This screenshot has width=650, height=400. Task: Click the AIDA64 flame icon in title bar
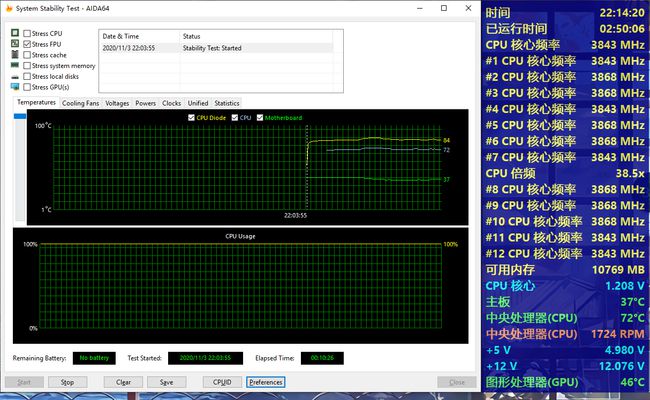click(x=9, y=8)
